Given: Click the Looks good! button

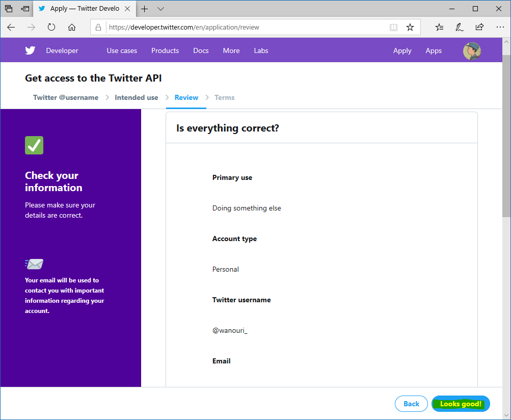Looking at the screenshot, I should 461,404.
